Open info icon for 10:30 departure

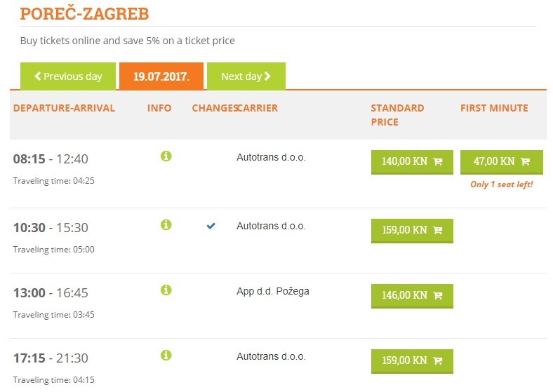[x=166, y=224]
